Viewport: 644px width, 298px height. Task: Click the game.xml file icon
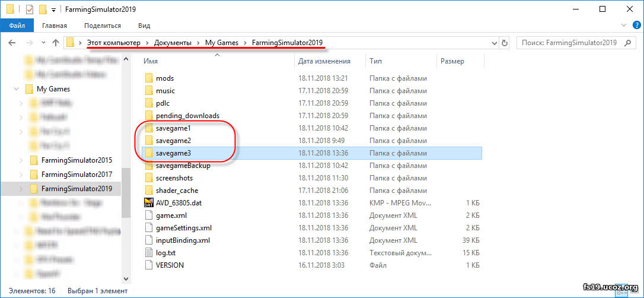point(148,215)
